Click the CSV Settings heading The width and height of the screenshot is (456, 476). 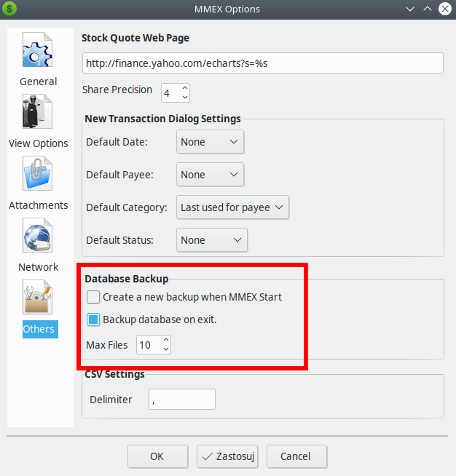coord(114,374)
